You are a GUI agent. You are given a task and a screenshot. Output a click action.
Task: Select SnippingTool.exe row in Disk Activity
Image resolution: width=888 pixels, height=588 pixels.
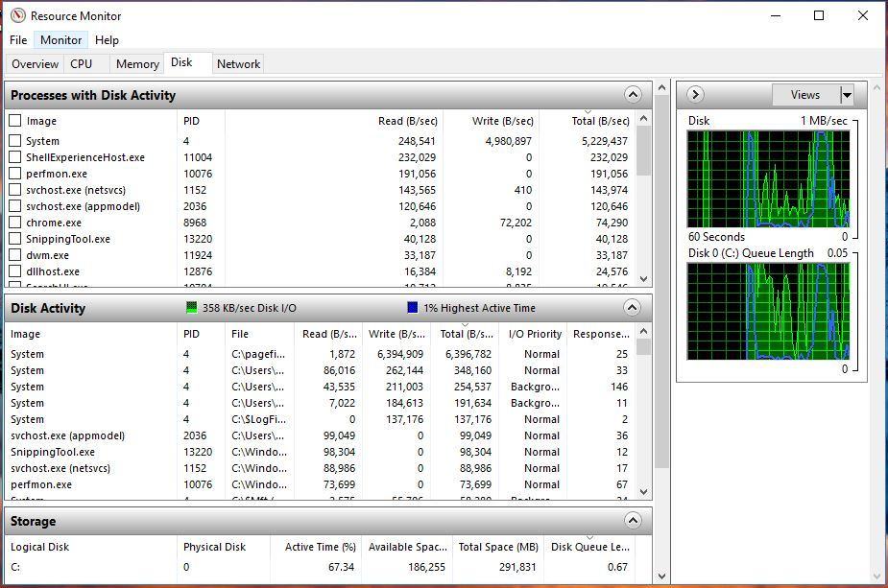pyautogui.click(x=320, y=452)
